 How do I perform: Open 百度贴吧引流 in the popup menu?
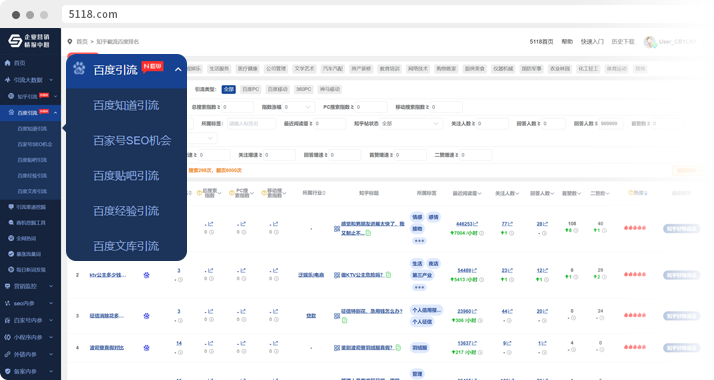(x=126, y=176)
